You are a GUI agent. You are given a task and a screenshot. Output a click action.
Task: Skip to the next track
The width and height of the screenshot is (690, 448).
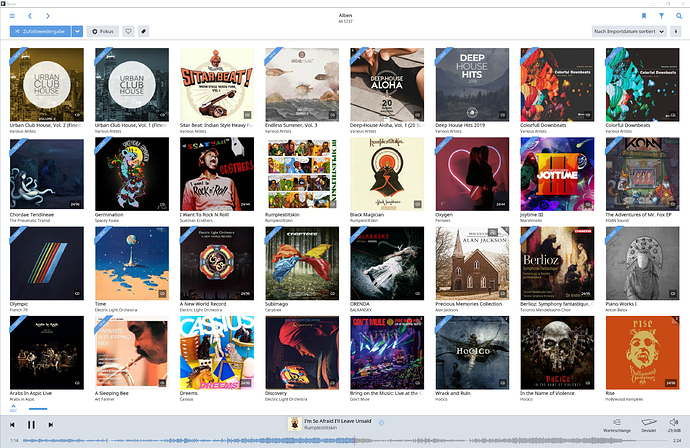51,425
